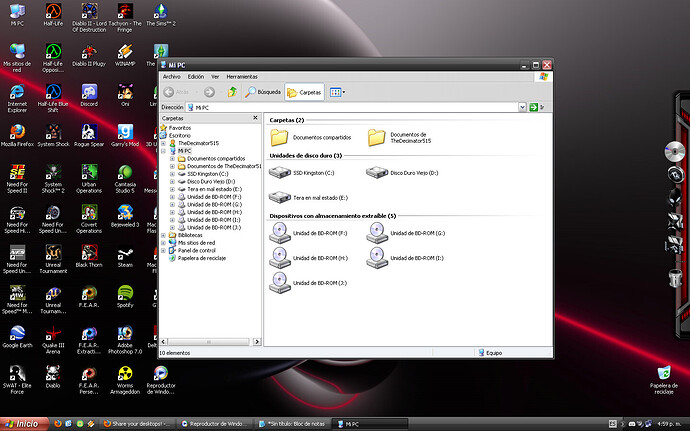The height and width of the screenshot is (431, 690).
Task: Click the Up folder toolbar icon
Action: tap(232, 92)
